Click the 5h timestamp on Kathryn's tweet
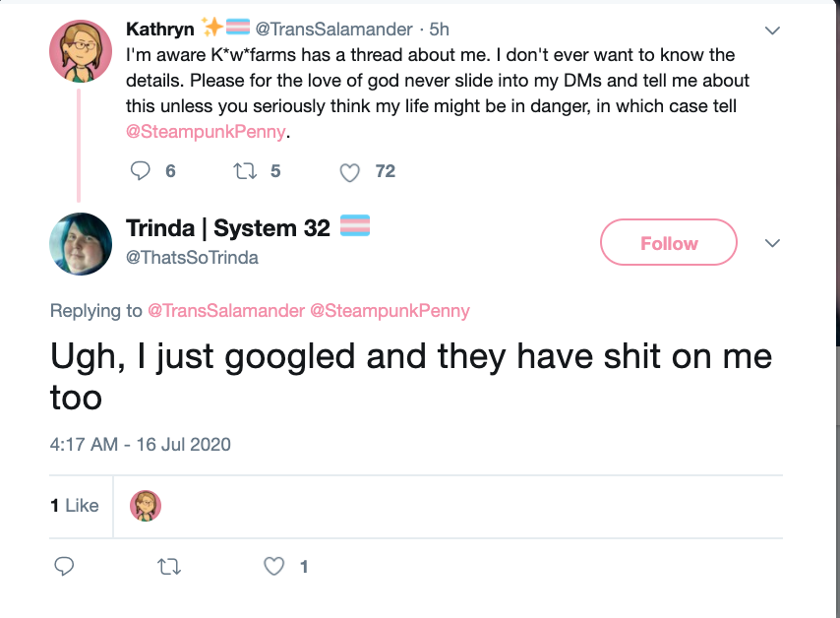The image size is (840, 618). coord(440,29)
